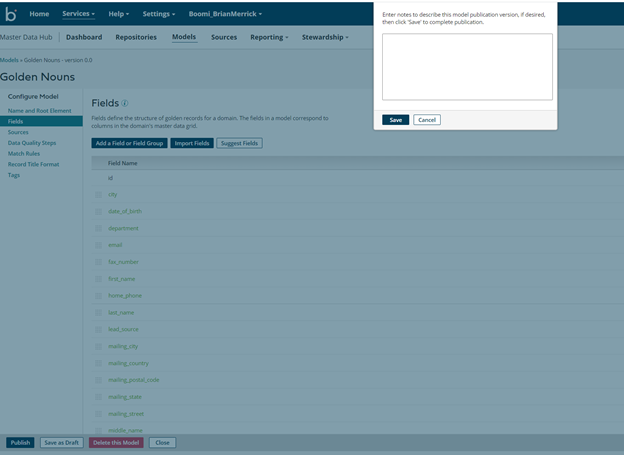Open Match Rules in Configure Model sidebar
Viewport: 624px width, 455px height.
coord(24,154)
